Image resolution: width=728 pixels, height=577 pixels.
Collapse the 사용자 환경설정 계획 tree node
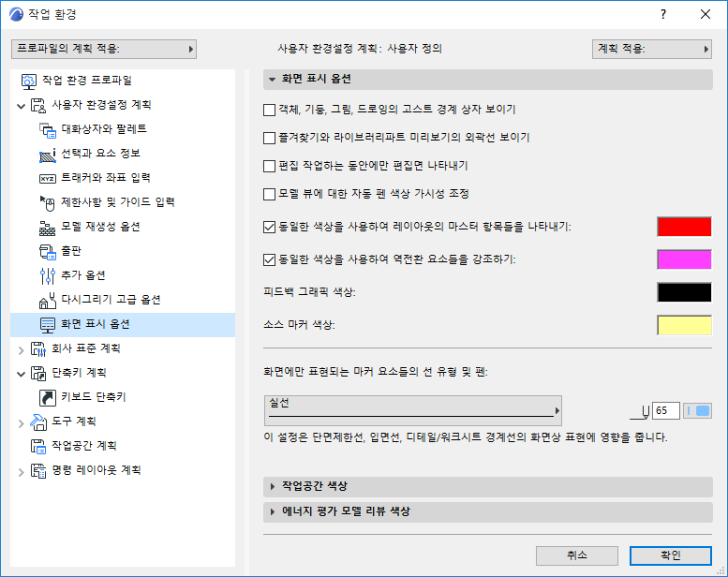coord(21,106)
